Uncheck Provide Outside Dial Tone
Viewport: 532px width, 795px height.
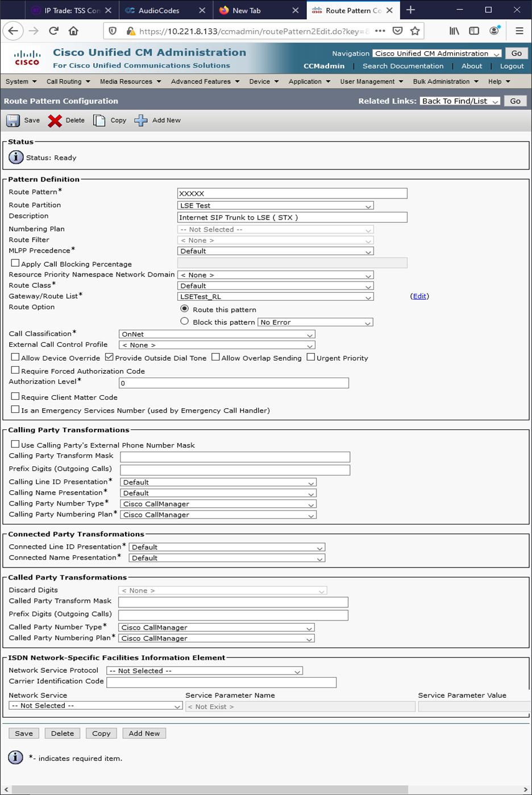pyautogui.click(x=109, y=357)
